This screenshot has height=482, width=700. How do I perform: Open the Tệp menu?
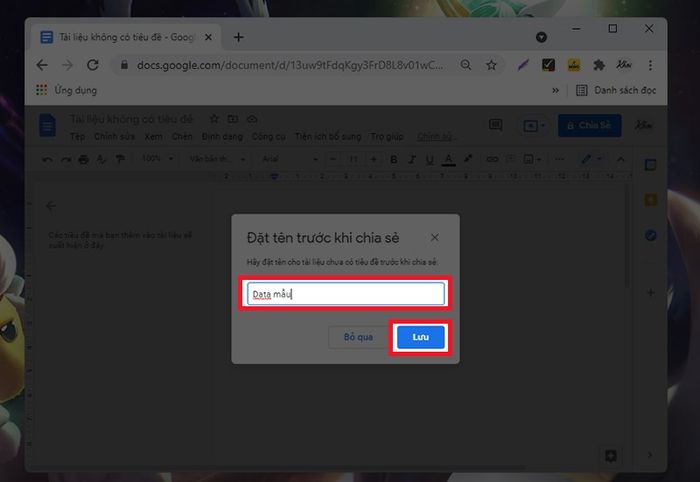pyautogui.click(x=77, y=137)
